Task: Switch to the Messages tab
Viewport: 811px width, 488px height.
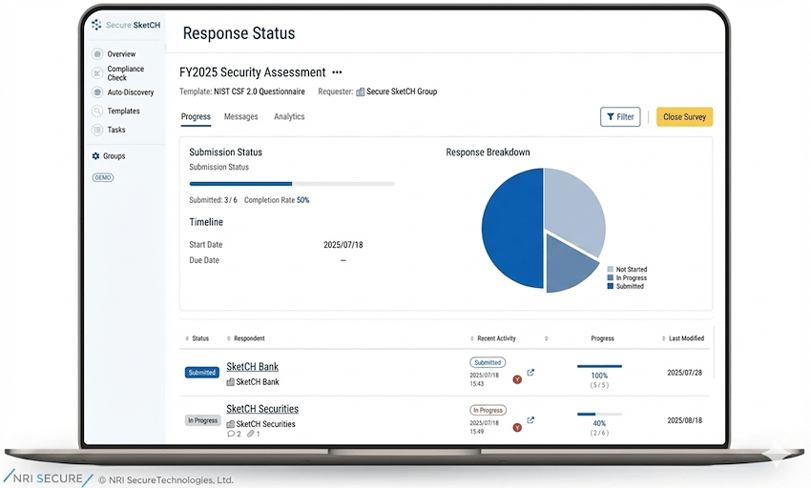Action: click(241, 117)
